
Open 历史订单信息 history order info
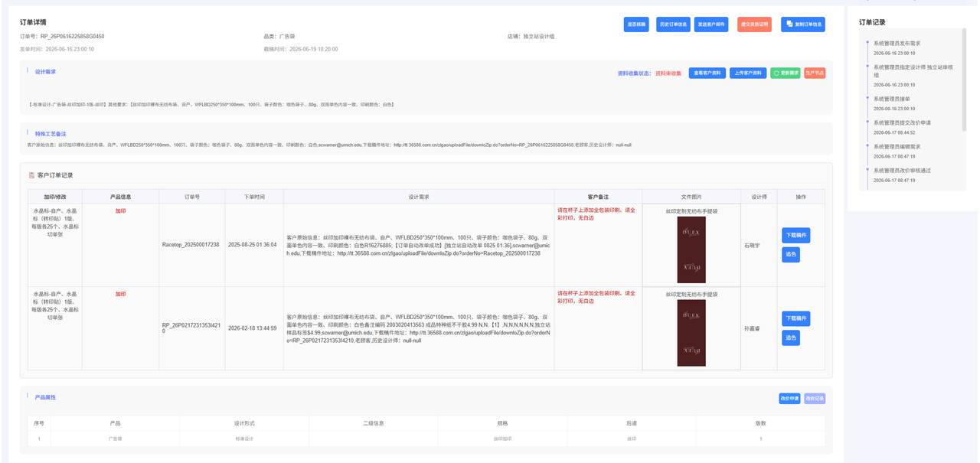click(x=674, y=24)
